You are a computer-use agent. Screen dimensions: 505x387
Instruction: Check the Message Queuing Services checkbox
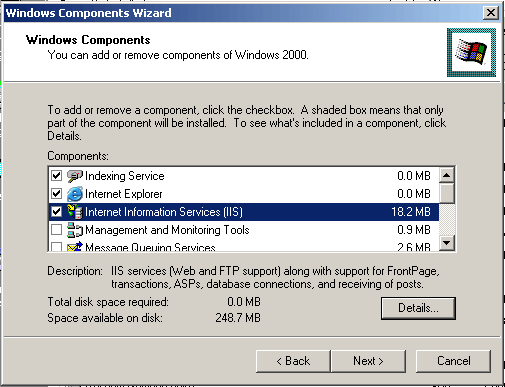click(x=56, y=247)
